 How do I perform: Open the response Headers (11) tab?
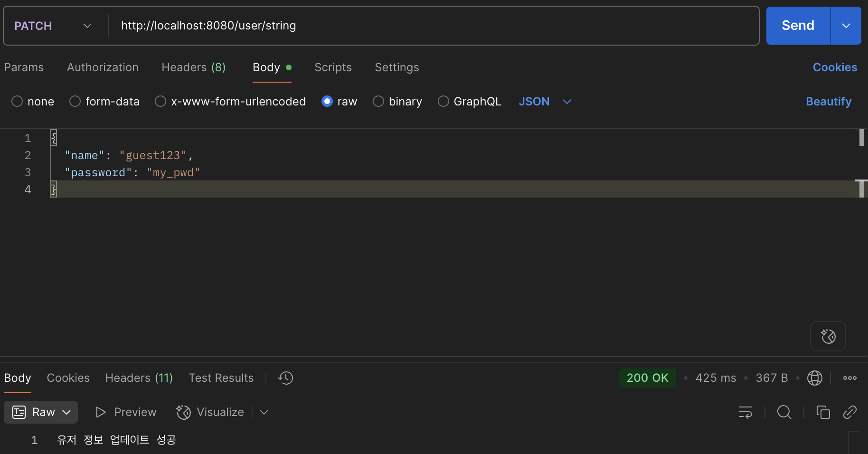pos(139,378)
